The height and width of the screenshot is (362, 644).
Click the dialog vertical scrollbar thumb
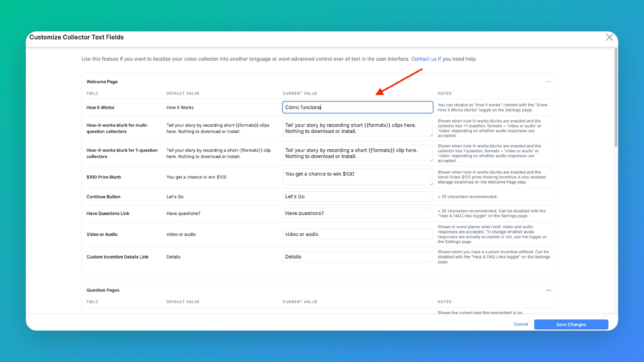pyautogui.click(x=616, y=97)
